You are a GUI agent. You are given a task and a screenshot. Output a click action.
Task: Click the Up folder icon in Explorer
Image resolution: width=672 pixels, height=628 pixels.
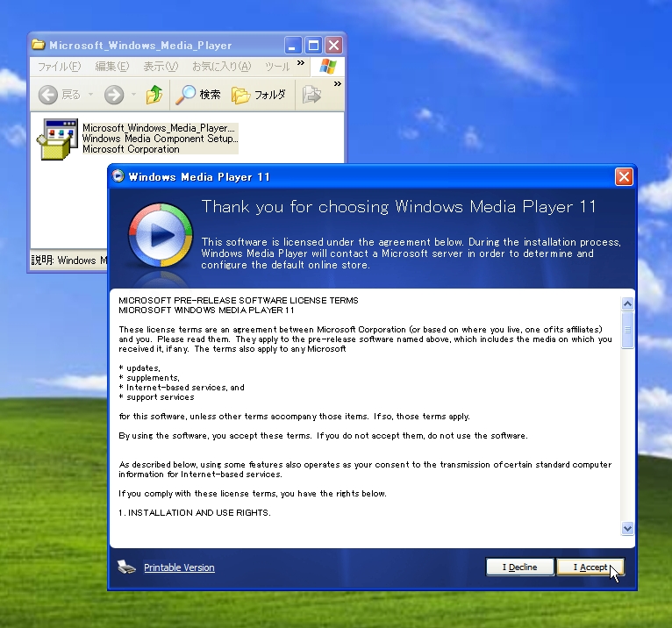pyautogui.click(x=154, y=95)
